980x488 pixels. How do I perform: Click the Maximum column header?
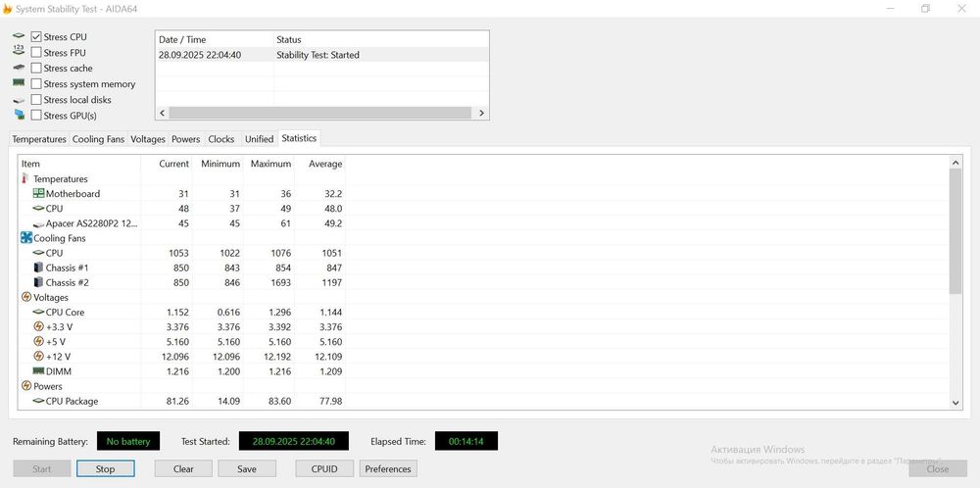269,164
